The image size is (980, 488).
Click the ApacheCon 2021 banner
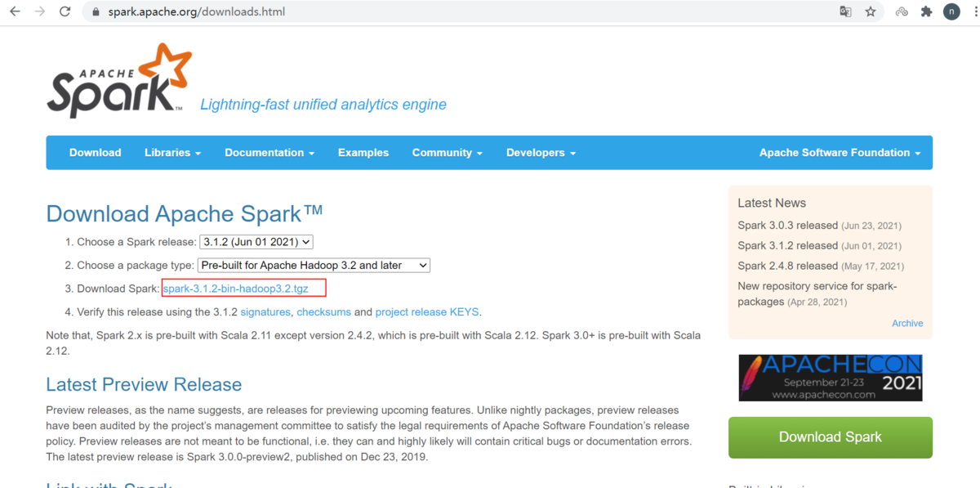pyautogui.click(x=831, y=378)
